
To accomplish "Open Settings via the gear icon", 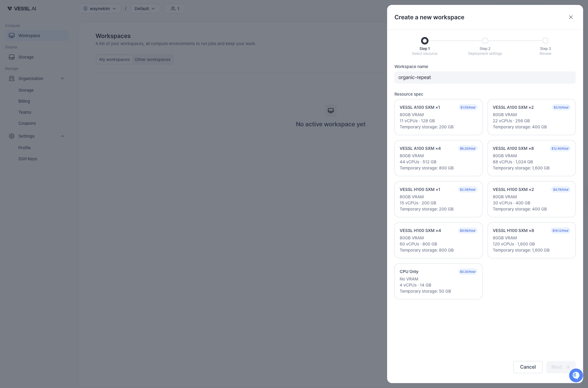I will click(x=12, y=136).
